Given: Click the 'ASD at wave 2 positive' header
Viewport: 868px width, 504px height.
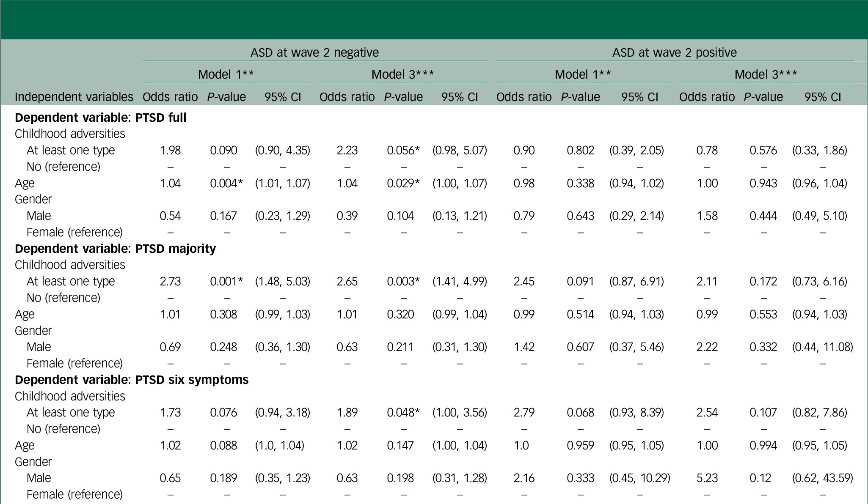Looking at the screenshot, I should 674,52.
